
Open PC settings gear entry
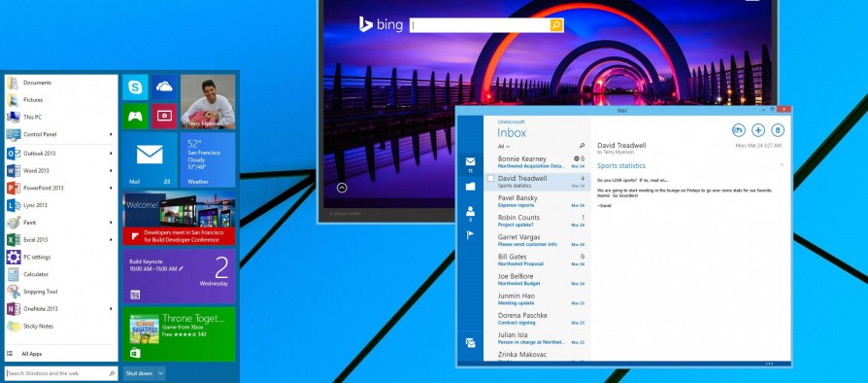coord(60,258)
